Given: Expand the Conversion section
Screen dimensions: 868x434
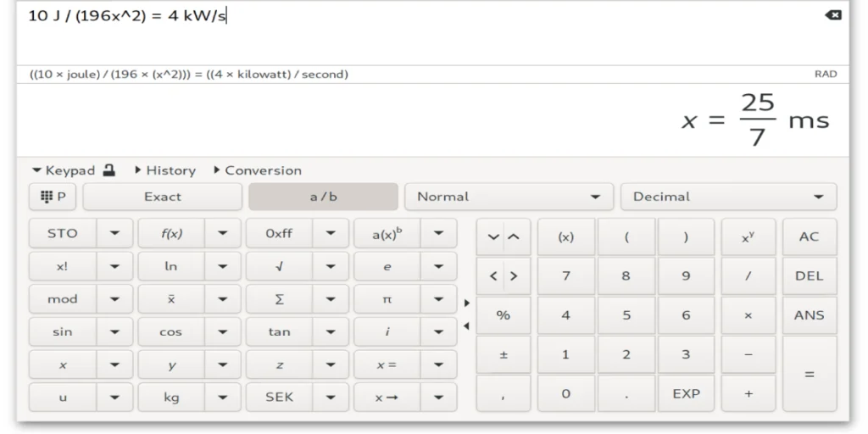Looking at the screenshot, I should (x=258, y=170).
